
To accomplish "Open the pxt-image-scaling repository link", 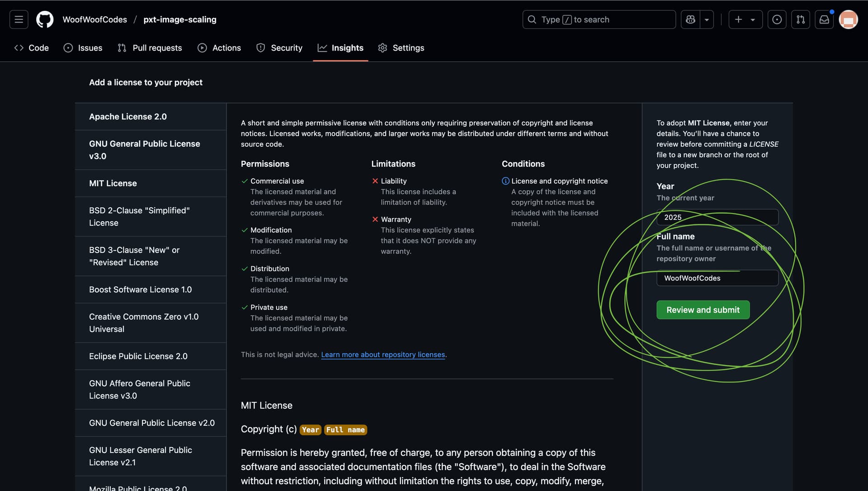I will pyautogui.click(x=180, y=19).
